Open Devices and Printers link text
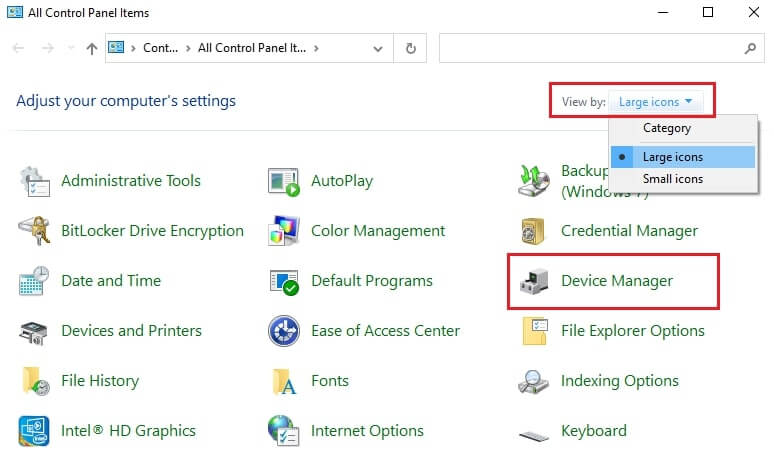 (131, 331)
